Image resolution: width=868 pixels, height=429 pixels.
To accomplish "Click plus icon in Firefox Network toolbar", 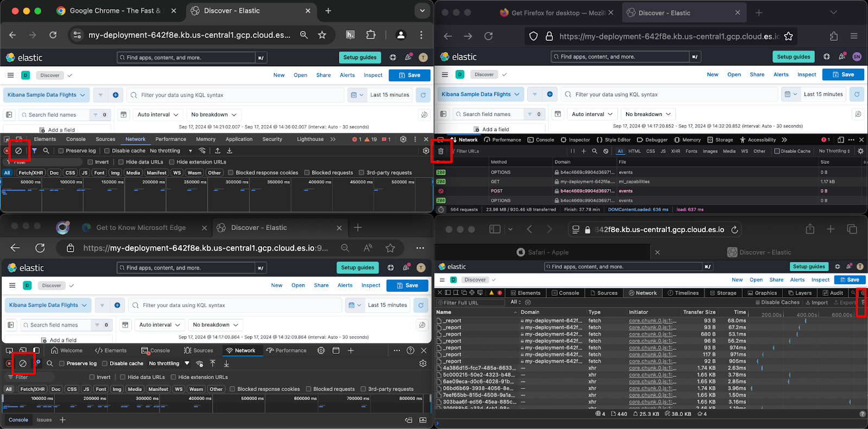I will click(x=584, y=151).
